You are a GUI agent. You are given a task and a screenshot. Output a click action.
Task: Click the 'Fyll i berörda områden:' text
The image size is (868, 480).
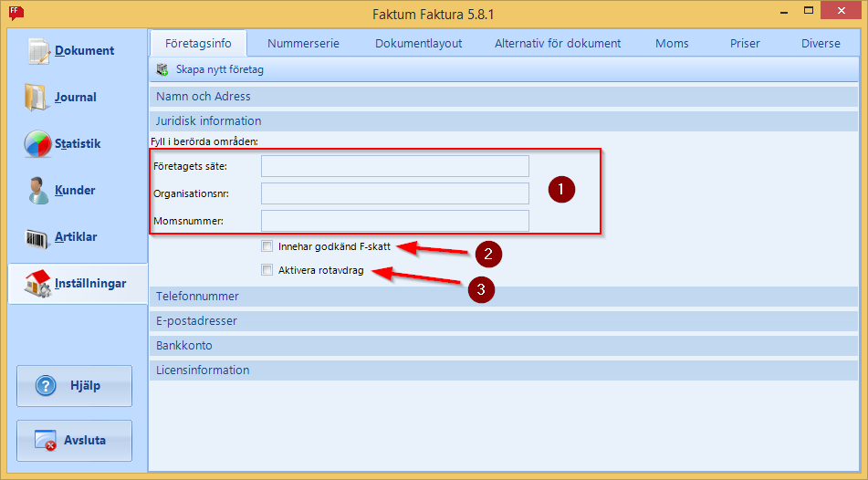click(x=204, y=141)
